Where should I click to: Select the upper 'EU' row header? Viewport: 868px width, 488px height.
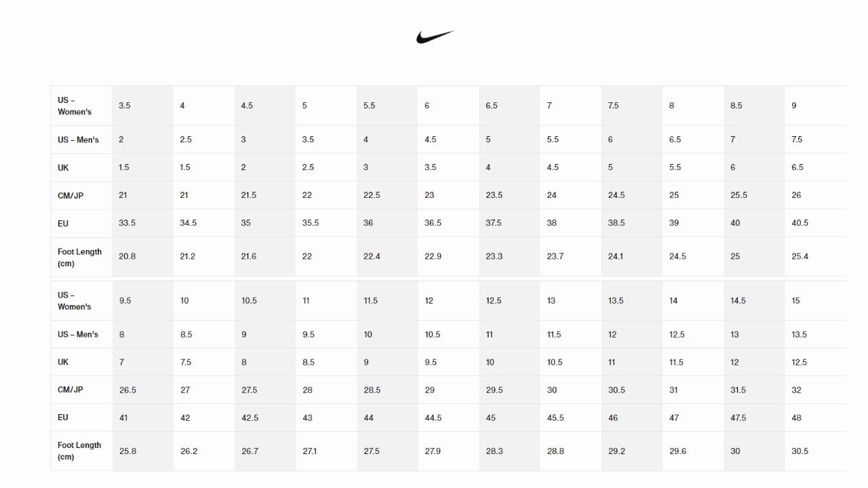tap(63, 223)
